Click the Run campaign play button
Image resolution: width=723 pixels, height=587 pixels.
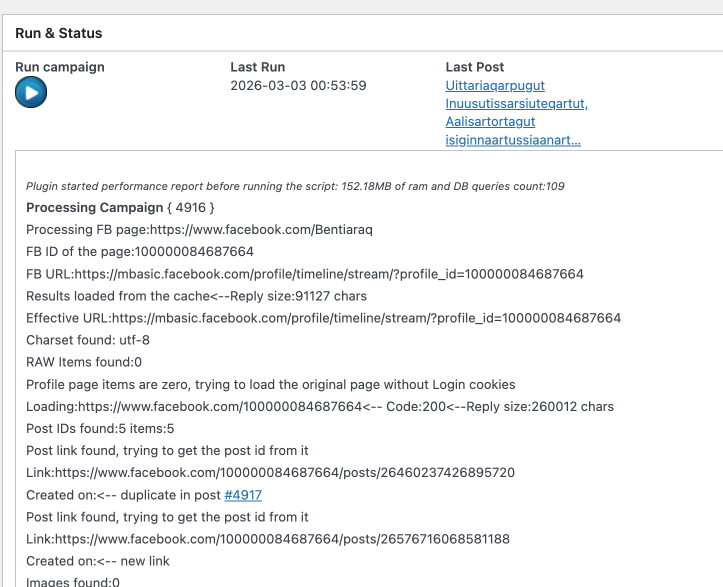click(31, 93)
